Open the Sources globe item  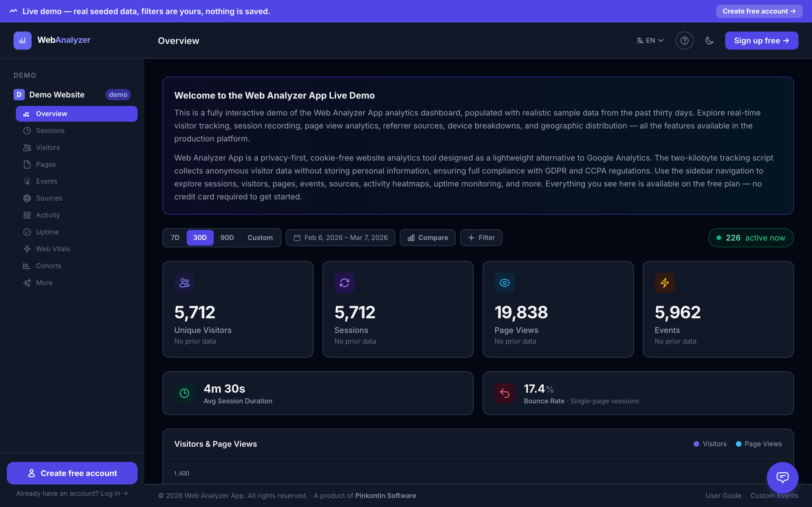coord(49,198)
